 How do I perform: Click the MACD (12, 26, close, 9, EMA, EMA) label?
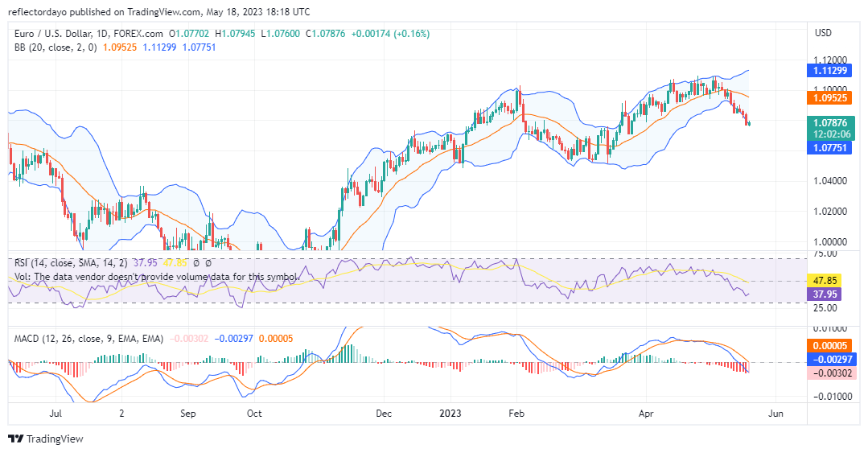pyautogui.click(x=88, y=339)
